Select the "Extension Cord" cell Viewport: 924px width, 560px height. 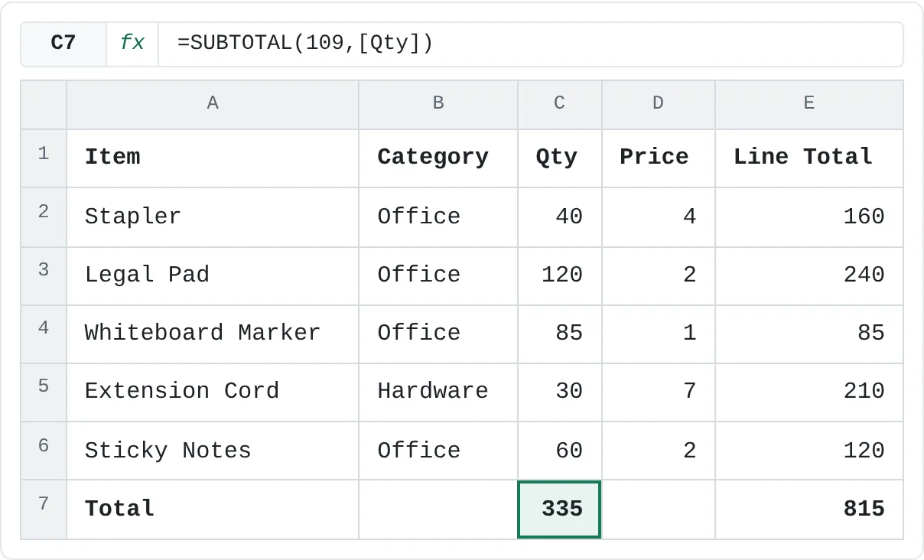click(x=213, y=392)
